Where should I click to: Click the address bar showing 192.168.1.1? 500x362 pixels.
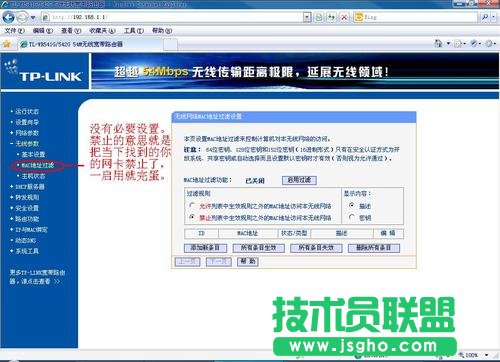(172, 17)
